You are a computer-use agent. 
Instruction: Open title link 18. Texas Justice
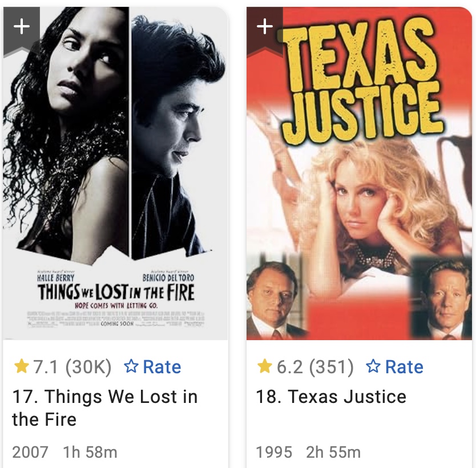pyautogui.click(x=331, y=397)
